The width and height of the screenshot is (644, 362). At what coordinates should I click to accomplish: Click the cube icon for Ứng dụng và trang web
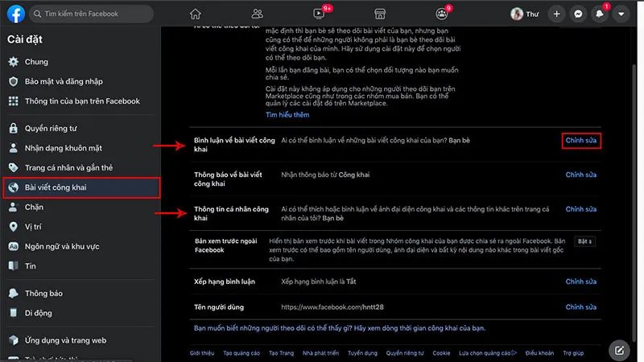[14, 340]
